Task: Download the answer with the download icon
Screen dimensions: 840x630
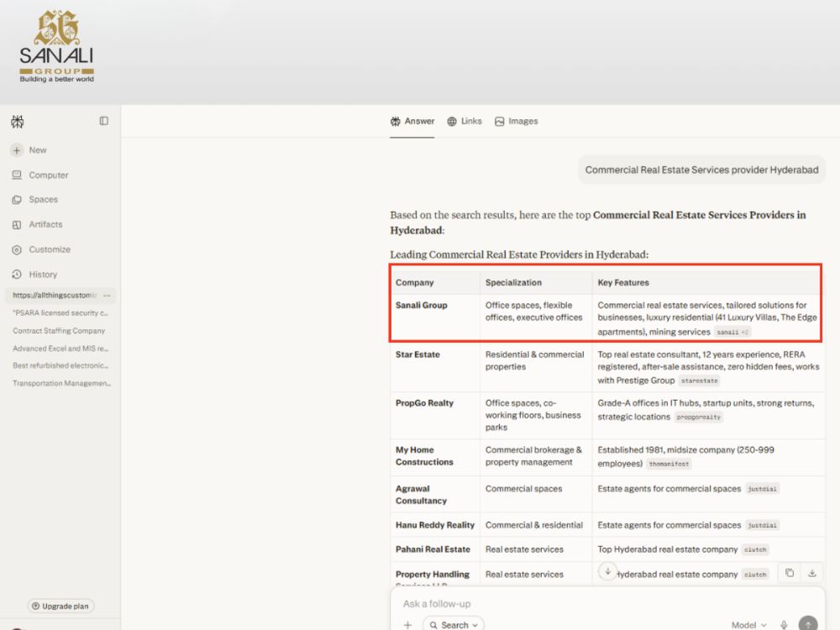Action: click(812, 573)
